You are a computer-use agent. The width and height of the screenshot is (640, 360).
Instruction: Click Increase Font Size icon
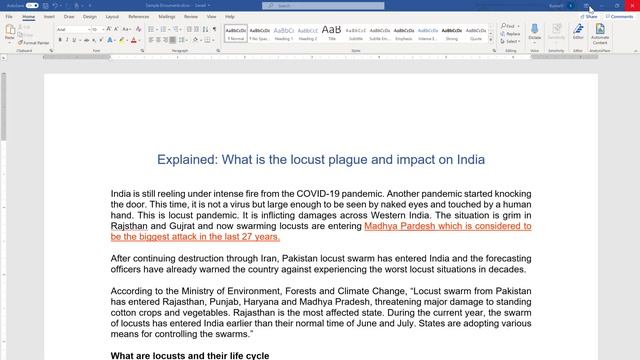click(109, 29)
